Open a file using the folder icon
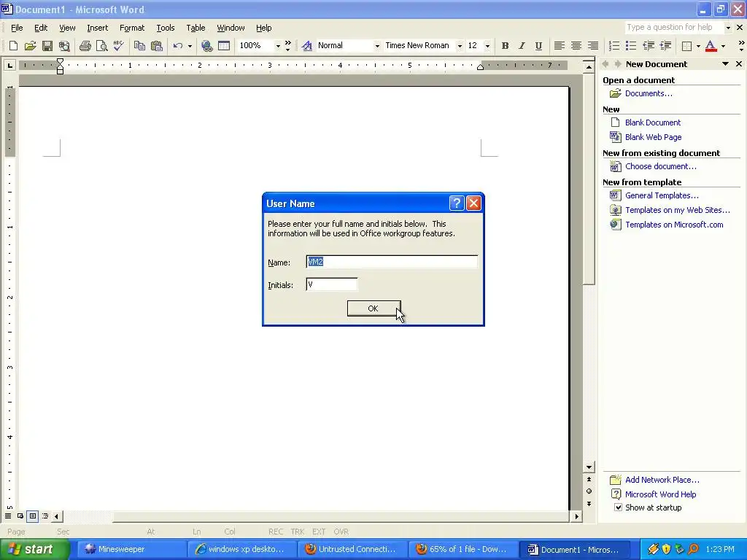Screen dimensions: 747x560 click(x=30, y=46)
